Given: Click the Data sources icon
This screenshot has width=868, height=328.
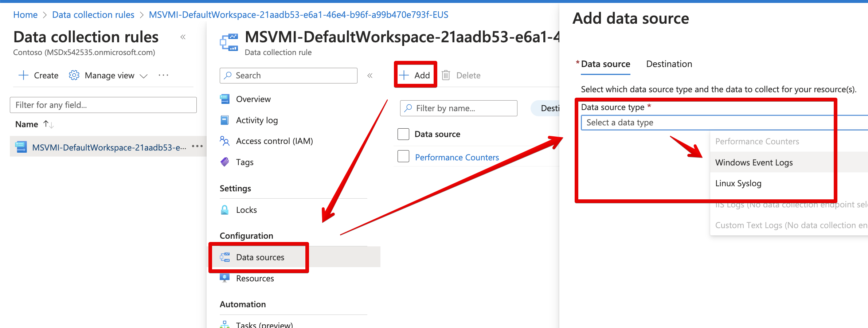Looking at the screenshot, I should click(x=225, y=257).
